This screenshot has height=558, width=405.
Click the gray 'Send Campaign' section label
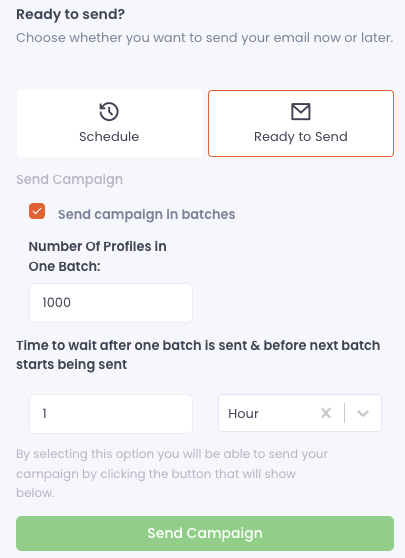[69, 179]
